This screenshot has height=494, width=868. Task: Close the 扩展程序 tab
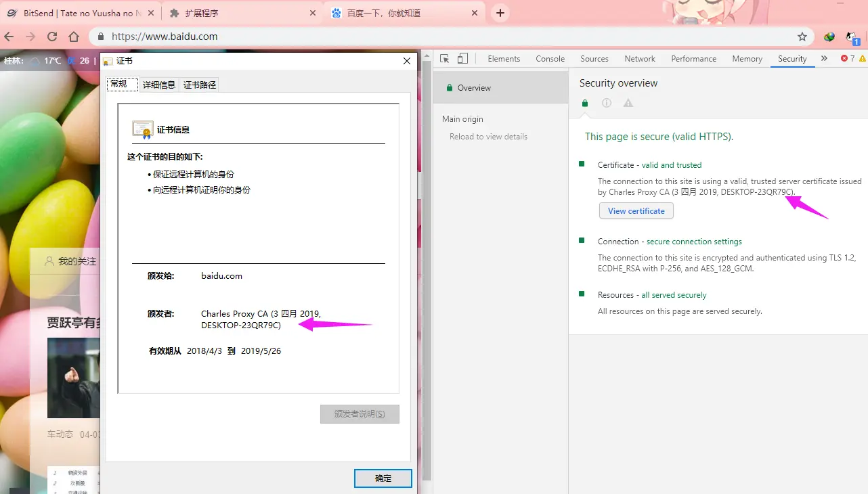tap(313, 13)
